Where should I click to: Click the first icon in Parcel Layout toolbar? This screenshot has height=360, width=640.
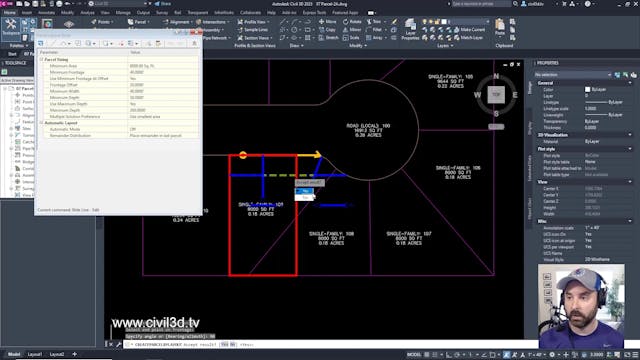point(40,43)
